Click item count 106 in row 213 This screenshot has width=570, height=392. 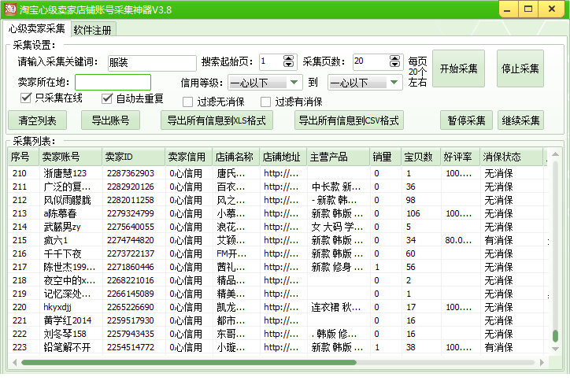pyautogui.click(x=413, y=213)
